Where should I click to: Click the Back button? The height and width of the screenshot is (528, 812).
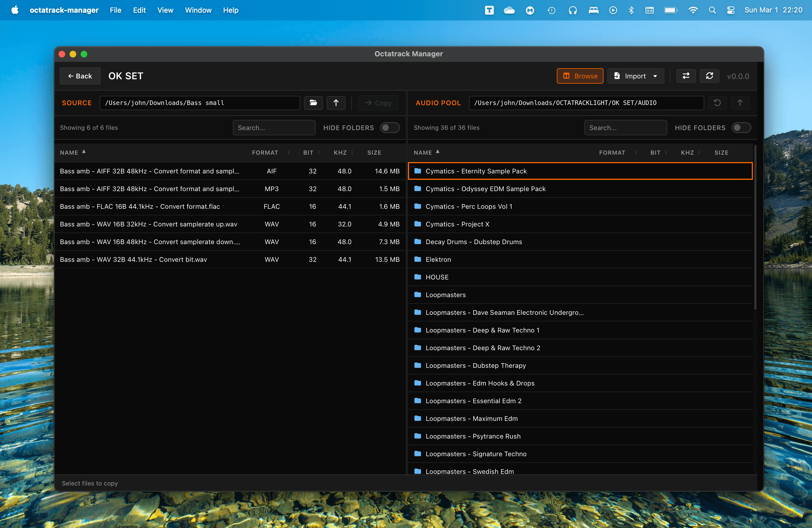pyautogui.click(x=80, y=76)
